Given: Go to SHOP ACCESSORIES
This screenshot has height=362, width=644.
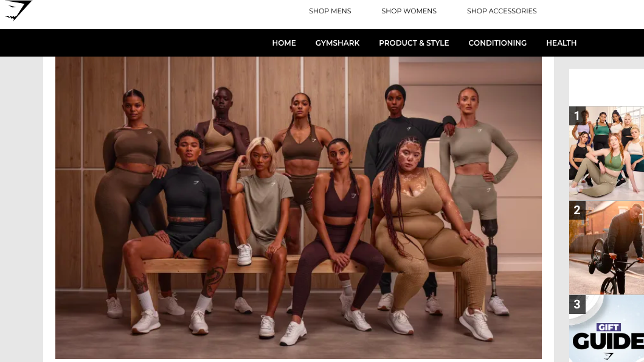Looking at the screenshot, I should click(x=502, y=11).
